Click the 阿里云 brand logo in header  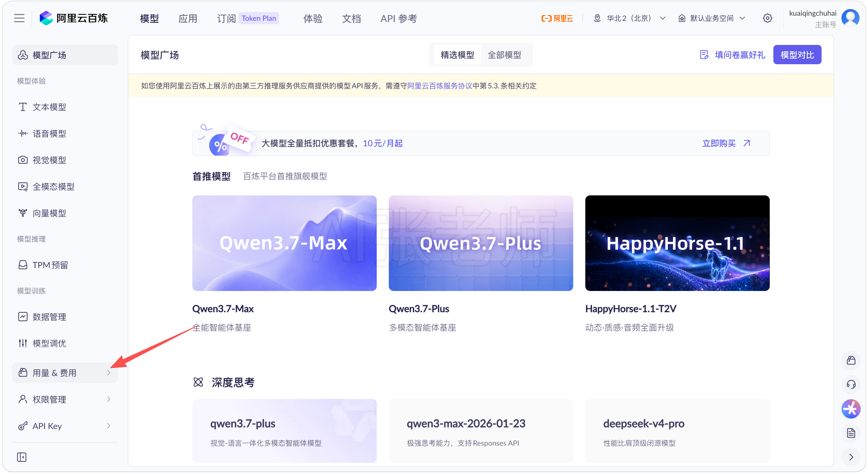pos(557,18)
